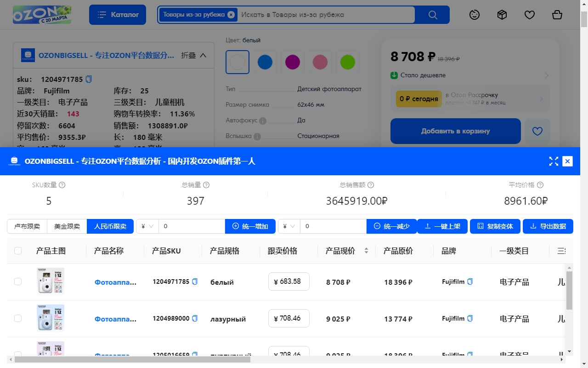The height and width of the screenshot is (368, 588).
Task: Remove the Товары из-за рубежа search filter
Action: pos(231,15)
